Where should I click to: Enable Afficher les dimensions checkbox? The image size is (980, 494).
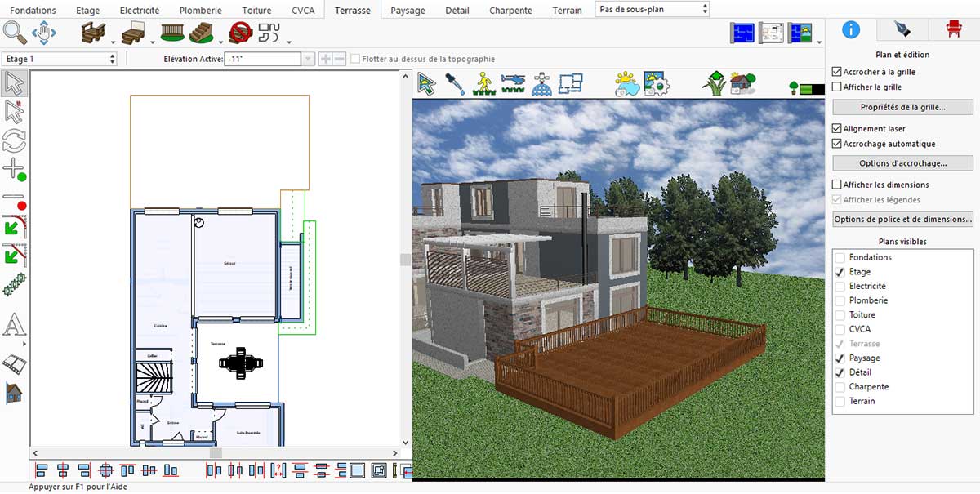click(x=836, y=185)
